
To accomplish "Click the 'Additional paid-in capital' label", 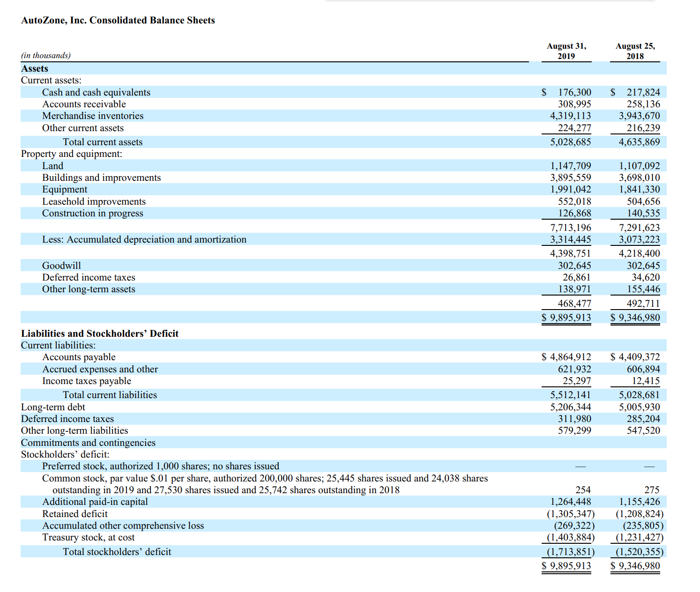I will click(95, 502).
